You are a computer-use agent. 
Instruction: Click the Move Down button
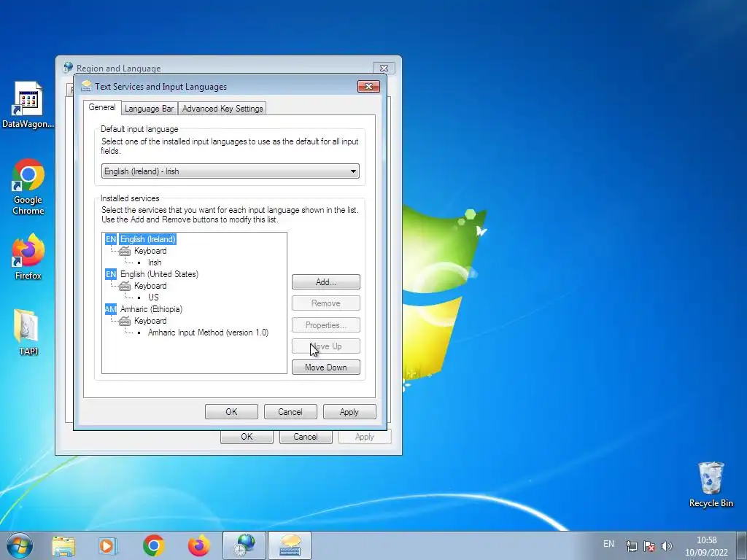326,367
